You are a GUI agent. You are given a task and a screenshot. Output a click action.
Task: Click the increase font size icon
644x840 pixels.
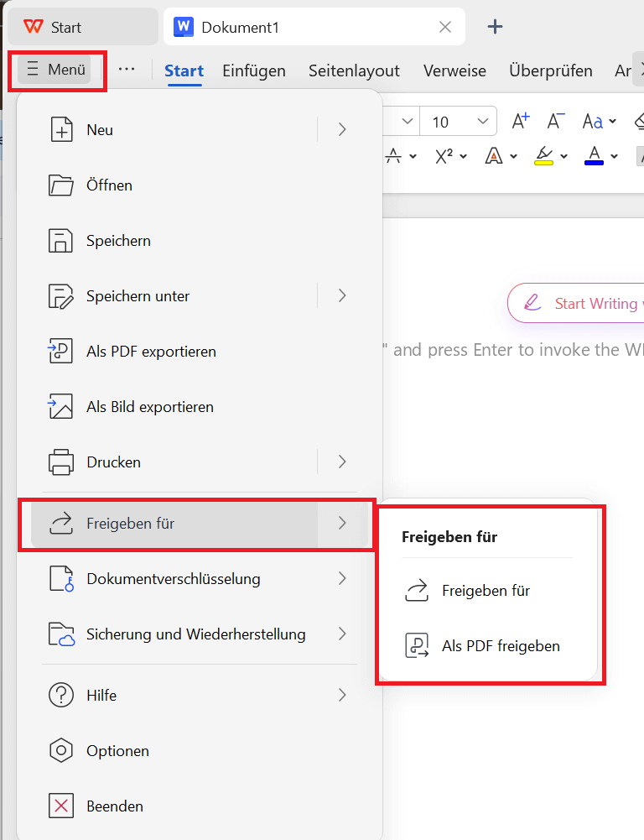click(x=521, y=121)
